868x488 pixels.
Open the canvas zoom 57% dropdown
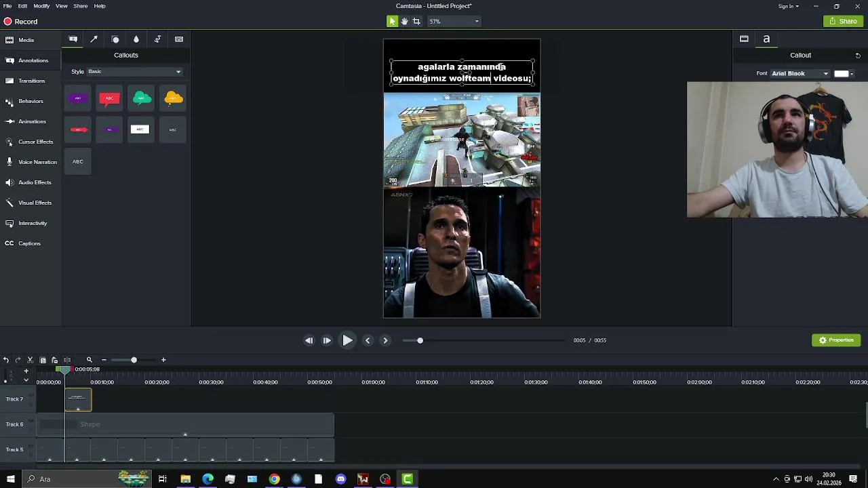tap(454, 22)
